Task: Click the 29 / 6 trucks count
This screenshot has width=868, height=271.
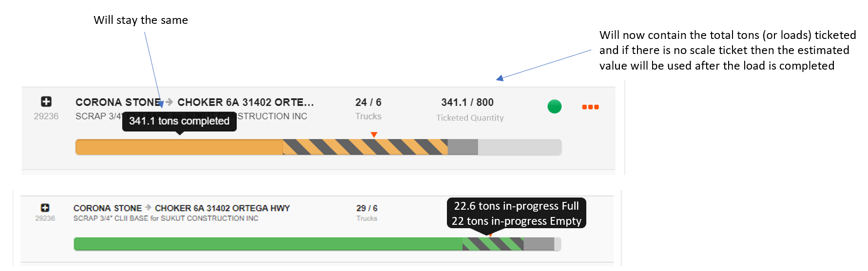Action: 367,208
